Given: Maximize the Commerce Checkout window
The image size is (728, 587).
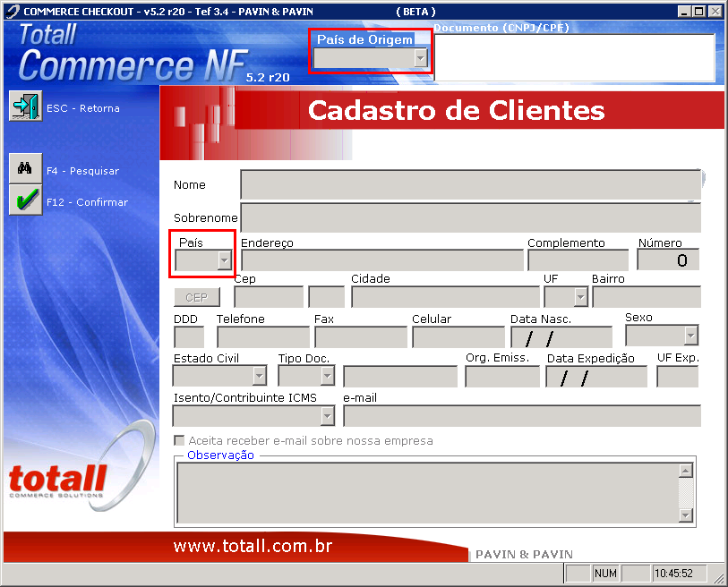Looking at the screenshot, I should 698,11.
